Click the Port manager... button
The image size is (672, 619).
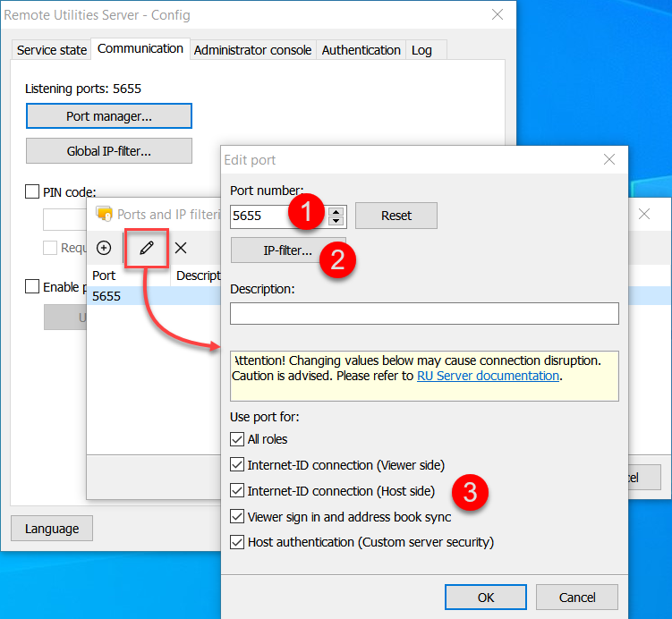pyautogui.click(x=109, y=116)
